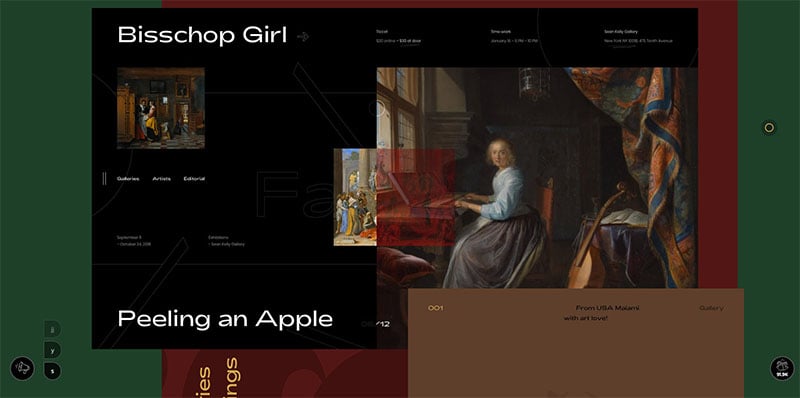Click the megaphone icon at bottom left
This screenshot has width=800, height=398.
click(22, 368)
